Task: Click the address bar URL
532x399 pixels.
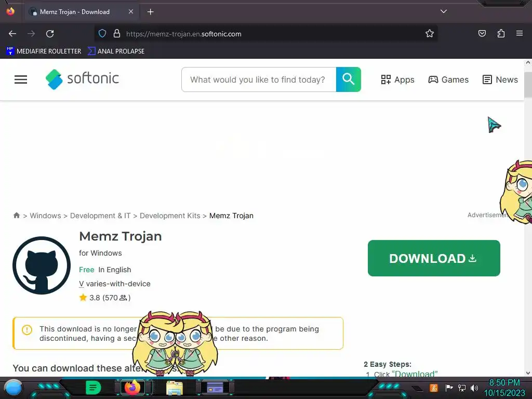Action: pyautogui.click(x=183, y=34)
